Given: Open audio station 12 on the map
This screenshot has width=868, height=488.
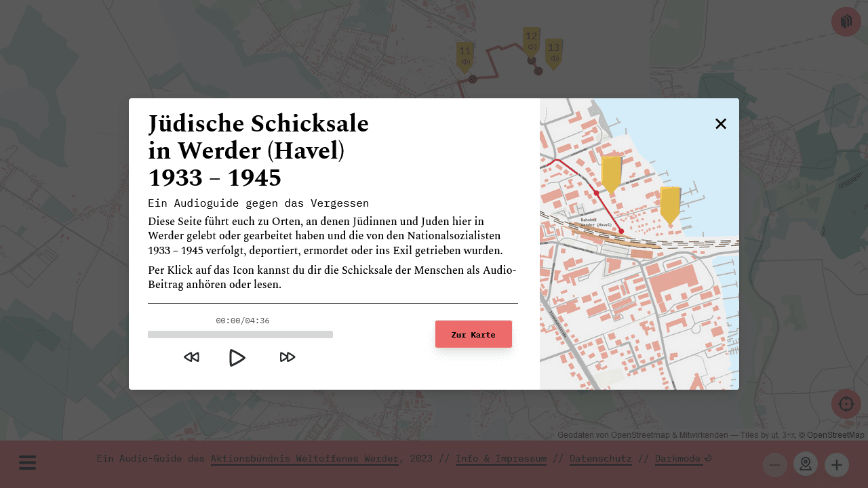Looking at the screenshot, I should point(530,42).
